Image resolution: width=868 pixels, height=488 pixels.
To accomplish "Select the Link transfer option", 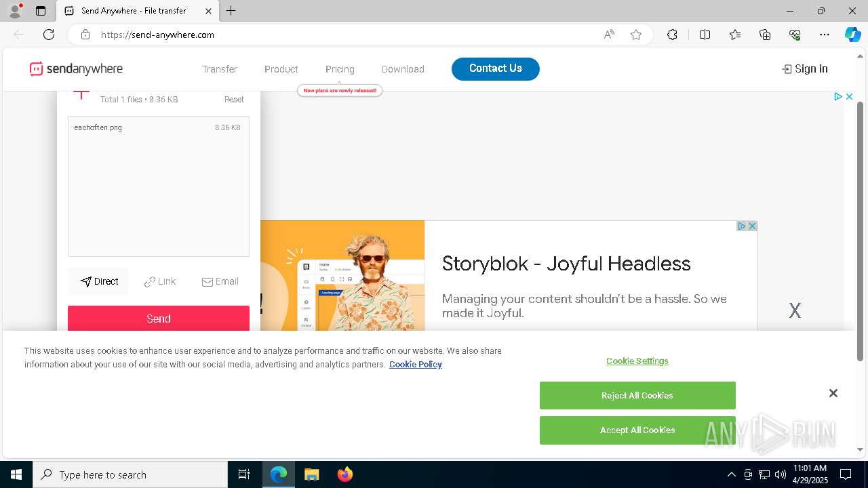I will tap(160, 281).
